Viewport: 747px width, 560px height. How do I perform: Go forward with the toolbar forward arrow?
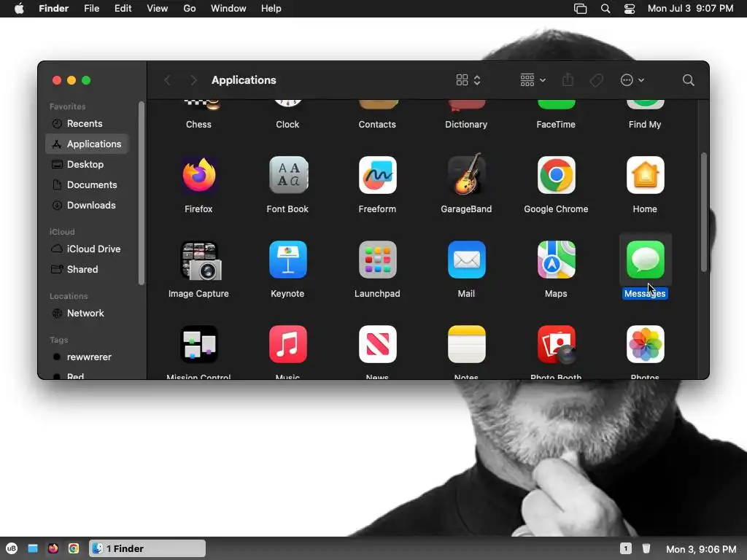click(193, 80)
